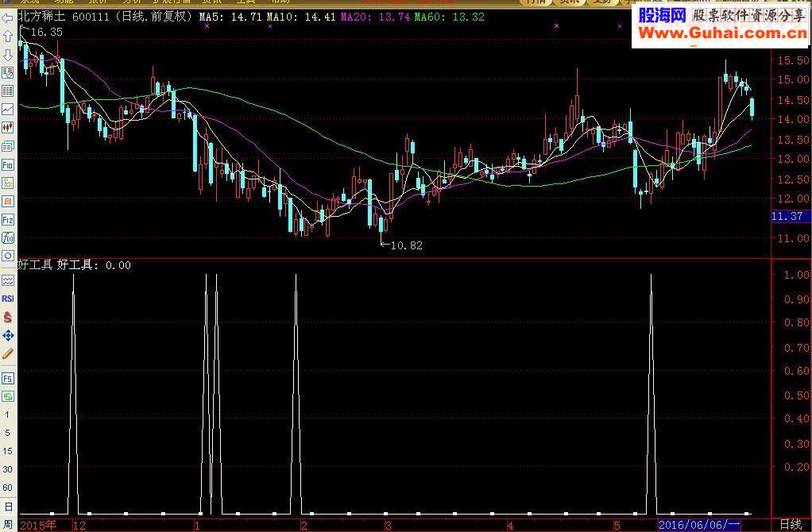Image resolution: width=812 pixels, height=532 pixels.
Task: Switch to 1-minute period
Action: [x=7, y=414]
